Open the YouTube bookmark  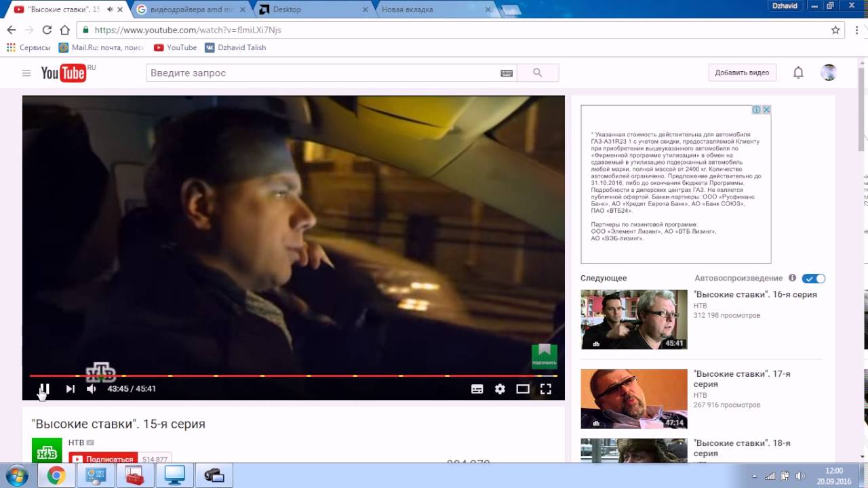coord(176,47)
